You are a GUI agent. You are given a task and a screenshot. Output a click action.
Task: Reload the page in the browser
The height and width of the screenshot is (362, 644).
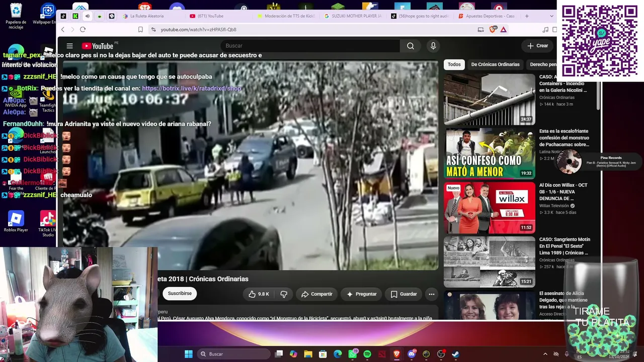coord(83,30)
